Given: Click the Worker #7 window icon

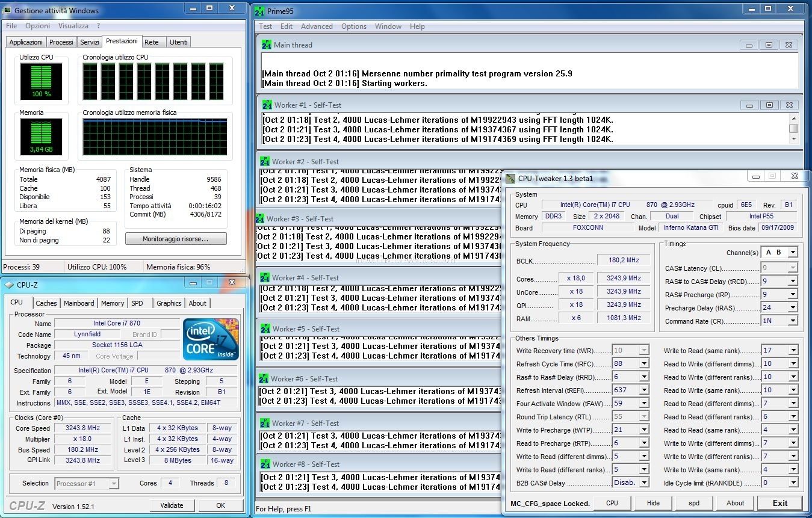Looking at the screenshot, I should 265,423.
